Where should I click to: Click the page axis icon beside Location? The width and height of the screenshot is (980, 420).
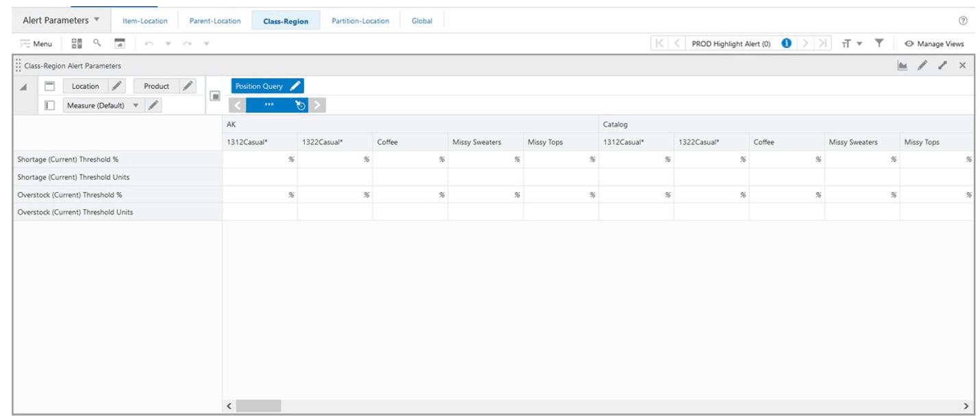point(49,86)
